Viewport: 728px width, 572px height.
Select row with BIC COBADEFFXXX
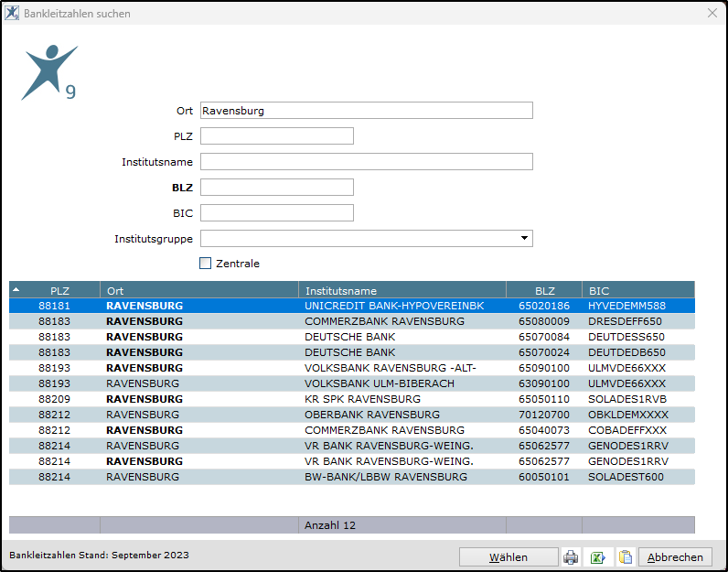pyautogui.click(x=352, y=430)
